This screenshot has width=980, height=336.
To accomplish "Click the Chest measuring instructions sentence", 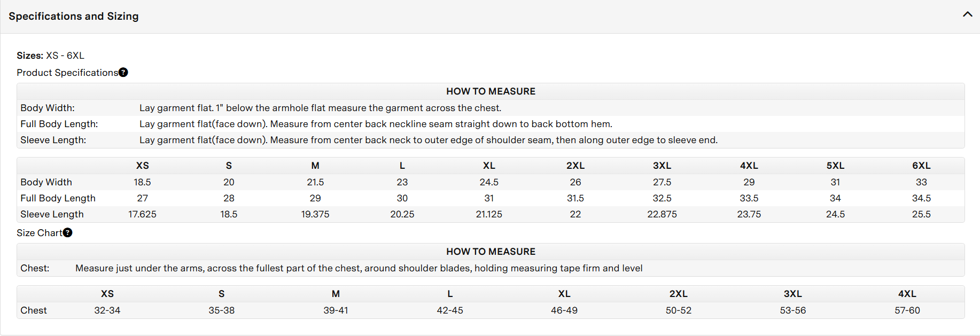I will 359,268.
